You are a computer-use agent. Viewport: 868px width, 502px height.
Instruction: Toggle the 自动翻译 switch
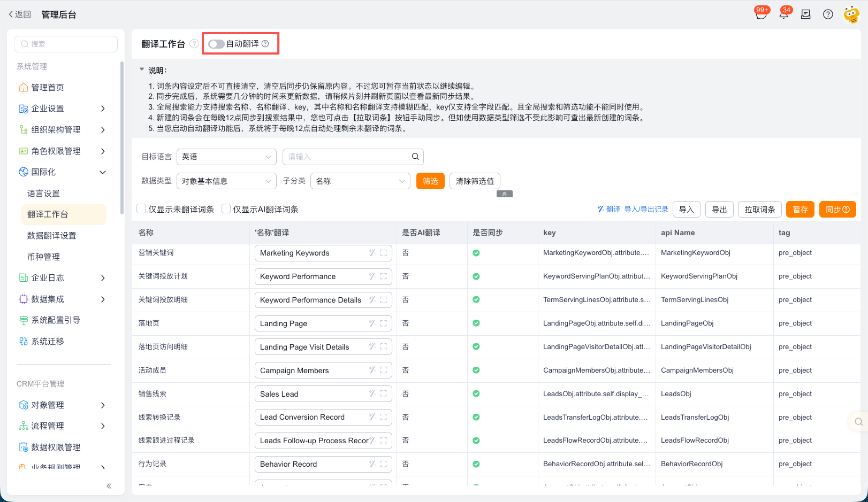pyautogui.click(x=216, y=44)
